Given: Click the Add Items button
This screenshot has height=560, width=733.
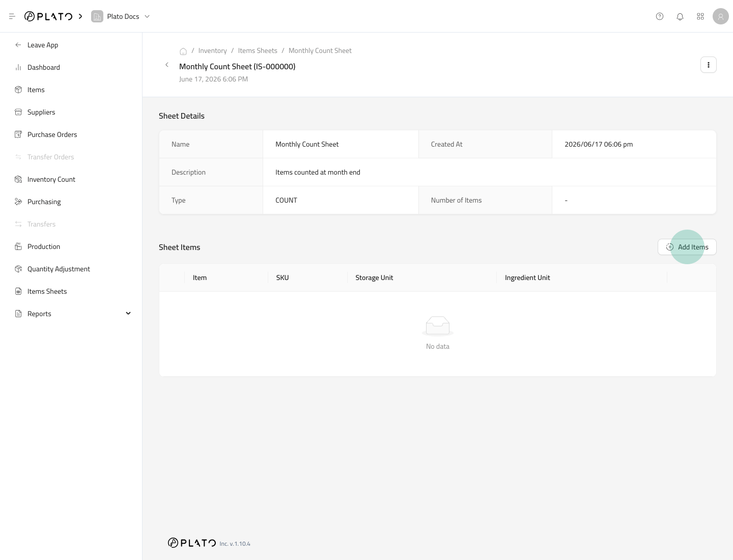Looking at the screenshot, I should pyautogui.click(x=687, y=247).
